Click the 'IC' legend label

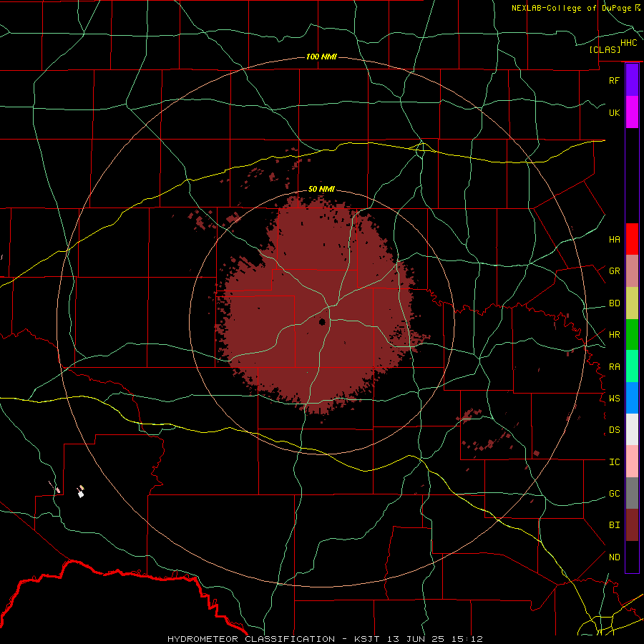click(614, 462)
